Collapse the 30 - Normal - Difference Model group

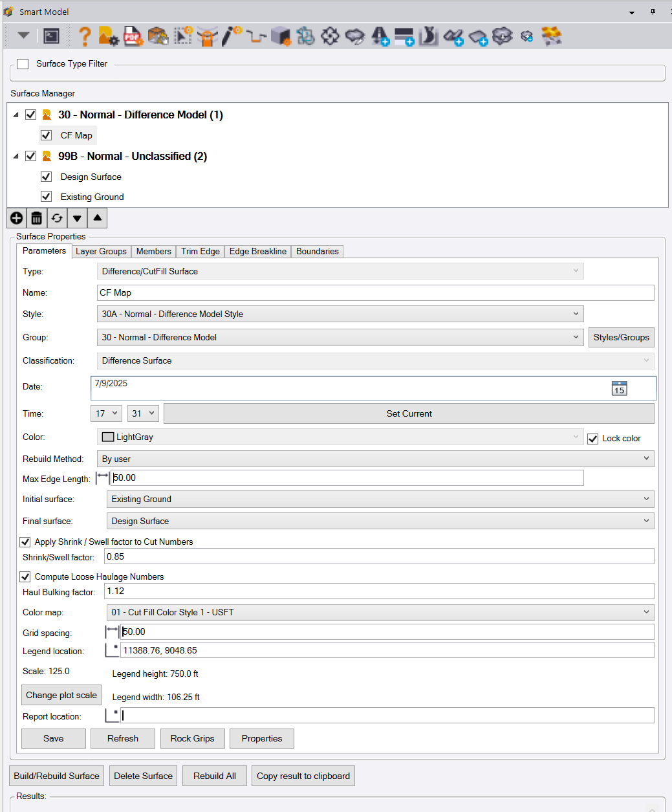(16, 115)
